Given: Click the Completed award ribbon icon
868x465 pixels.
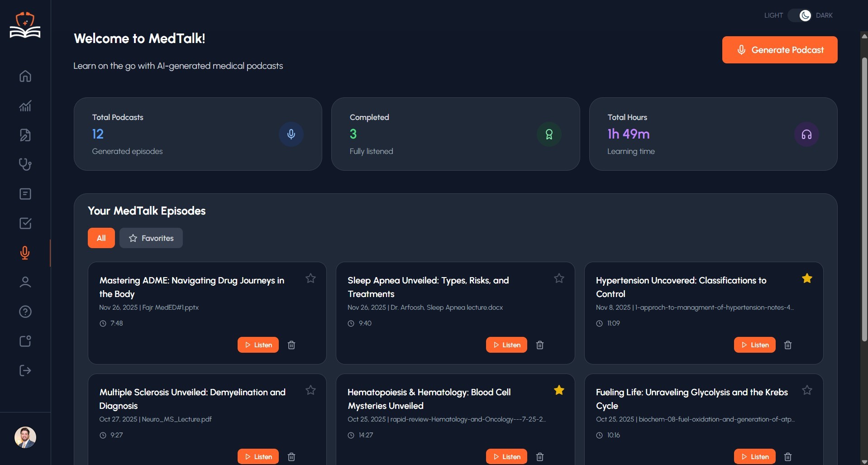Looking at the screenshot, I should (x=549, y=134).
